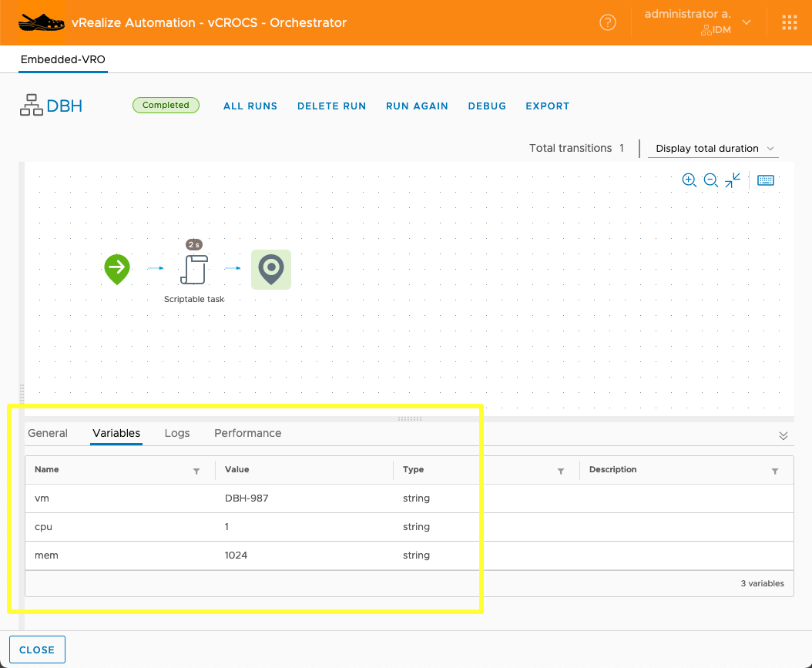
Task: Click the CLOSE button
Action: click(37, 650)
